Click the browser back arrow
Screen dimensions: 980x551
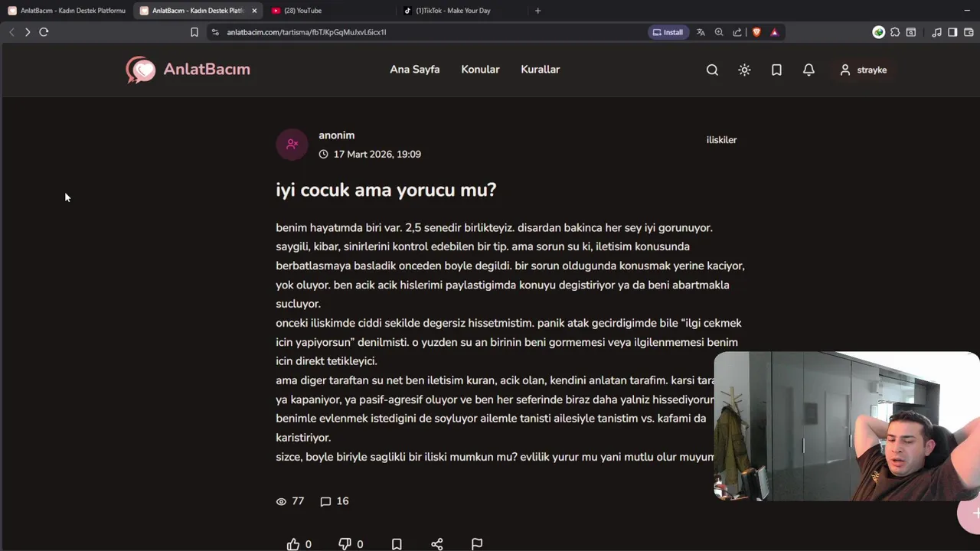pyautogui.click(x=11, y=32)
